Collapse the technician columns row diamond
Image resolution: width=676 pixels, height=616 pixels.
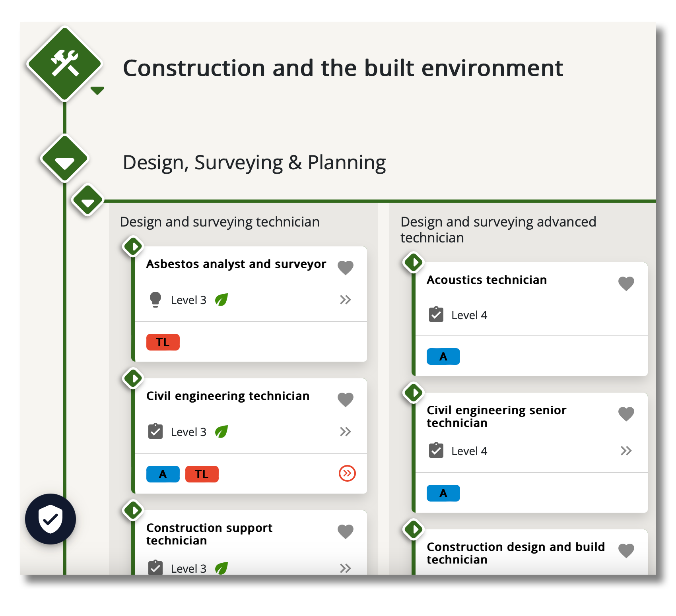click(87, 200)
